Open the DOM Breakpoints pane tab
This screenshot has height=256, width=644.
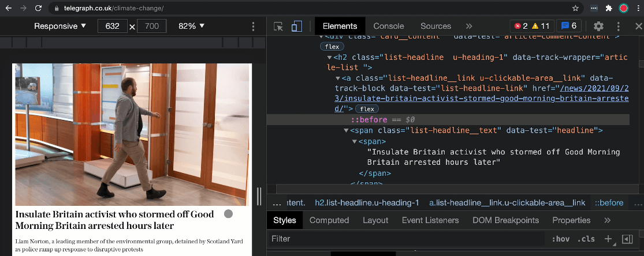505,220
